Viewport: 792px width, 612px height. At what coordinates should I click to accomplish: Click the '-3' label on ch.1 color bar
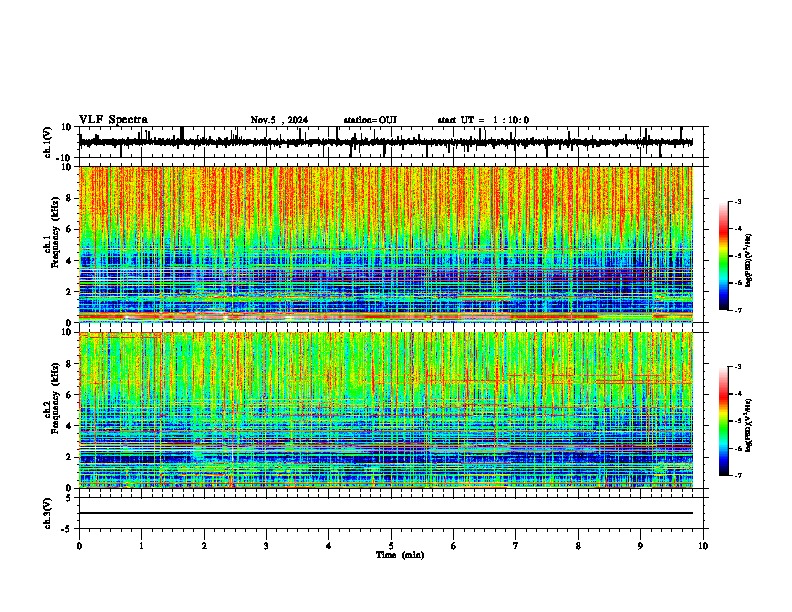[x=737, y=202]
